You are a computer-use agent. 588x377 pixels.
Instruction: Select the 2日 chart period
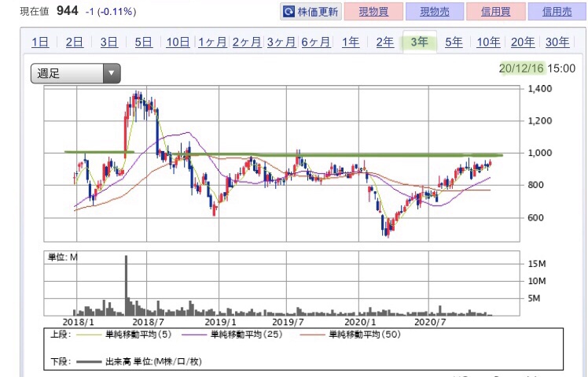(x=75, y=42)
